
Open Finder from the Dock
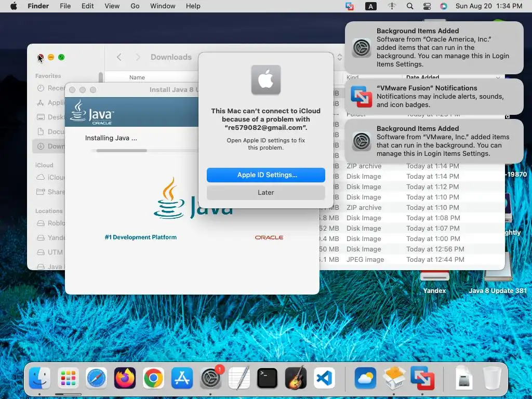point(39,378)
